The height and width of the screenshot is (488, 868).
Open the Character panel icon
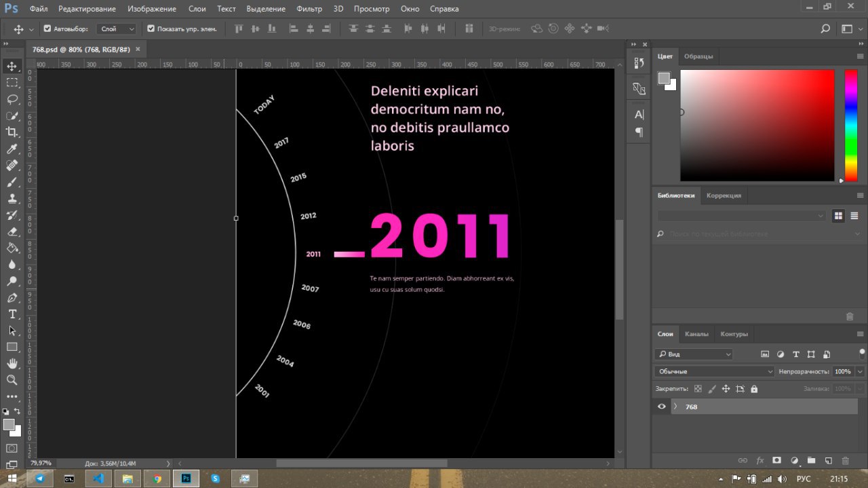tap(639, 114)
